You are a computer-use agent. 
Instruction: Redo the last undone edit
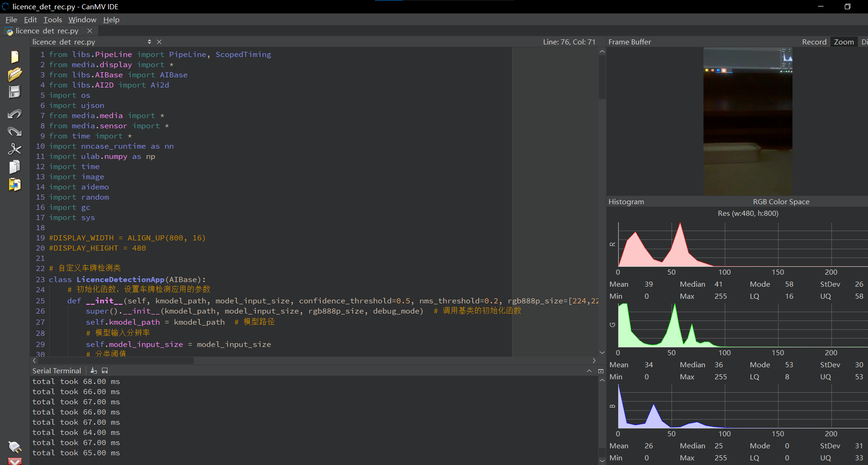tap(14, 132)
